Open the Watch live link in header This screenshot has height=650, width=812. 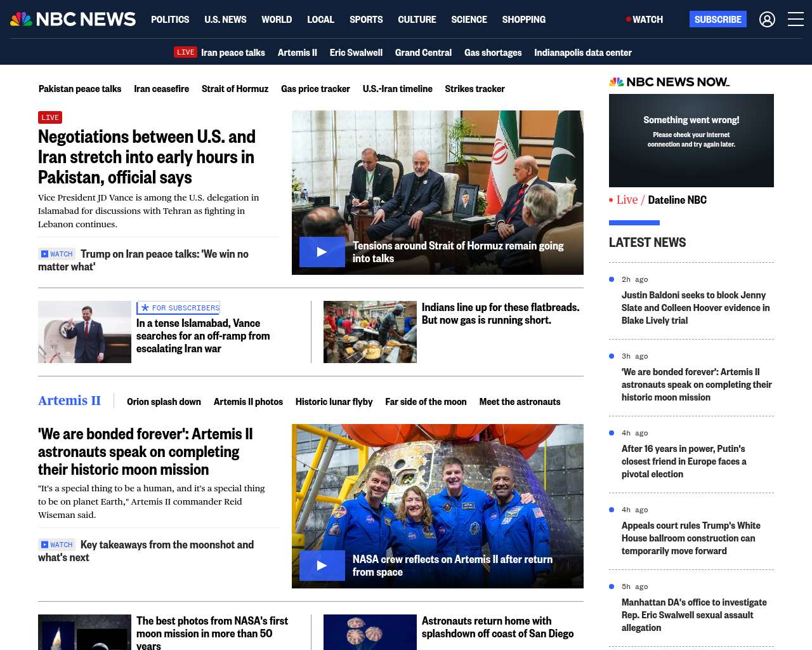(x=645, y=20)
